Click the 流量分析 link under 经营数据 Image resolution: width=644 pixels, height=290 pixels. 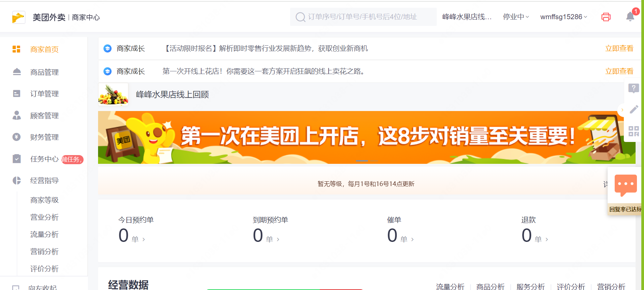(450, 287)
